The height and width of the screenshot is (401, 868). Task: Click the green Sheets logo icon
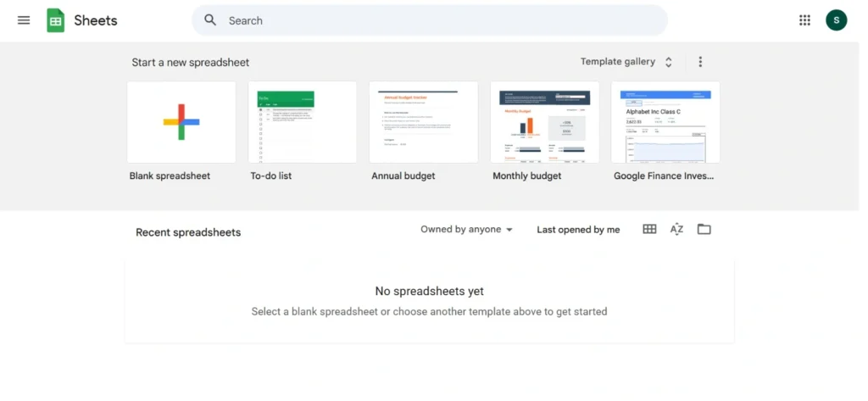pyautogui.click(x=55, y=20)
